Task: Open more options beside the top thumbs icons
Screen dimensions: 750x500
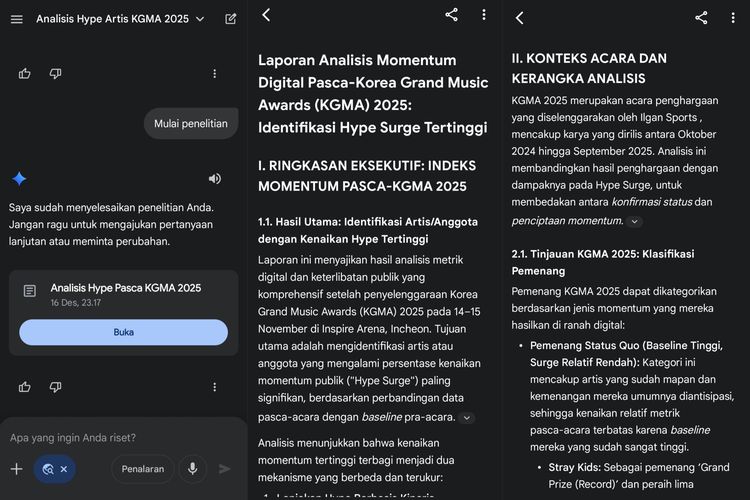Action: point(215,73)
